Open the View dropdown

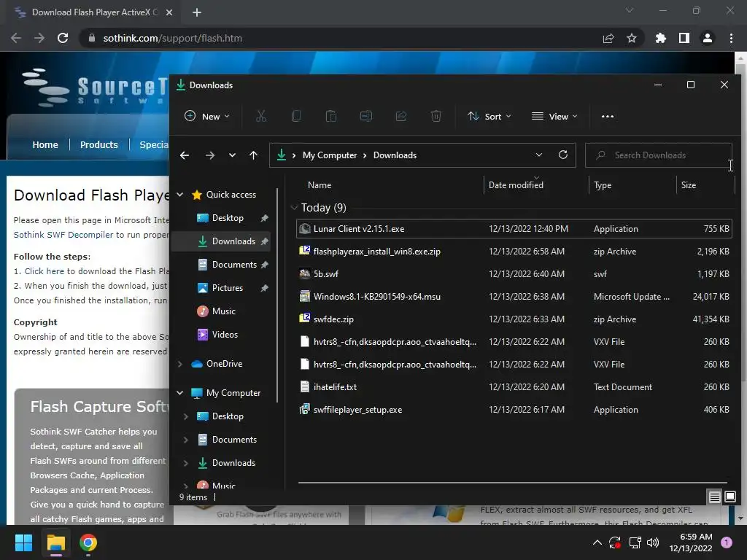554,116
